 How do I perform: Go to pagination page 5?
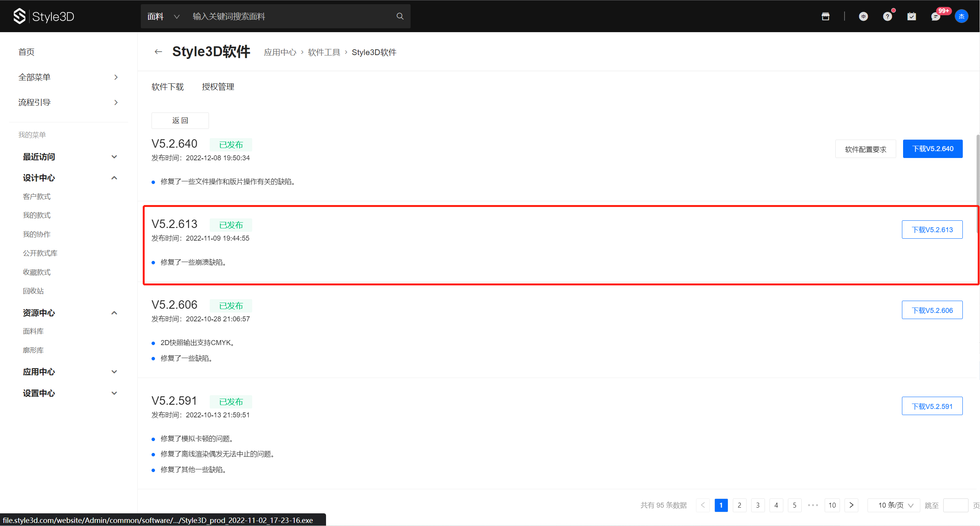(794, 505)
